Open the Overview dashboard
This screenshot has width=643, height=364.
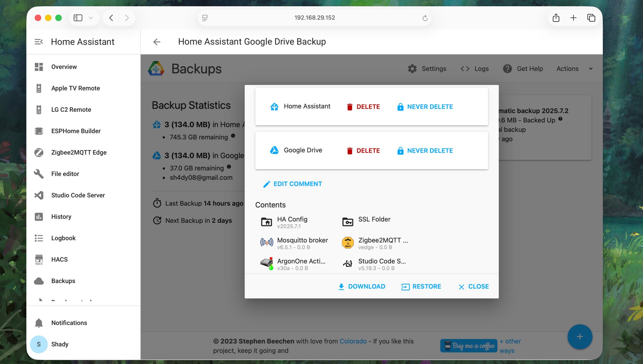tap(83, 67)
